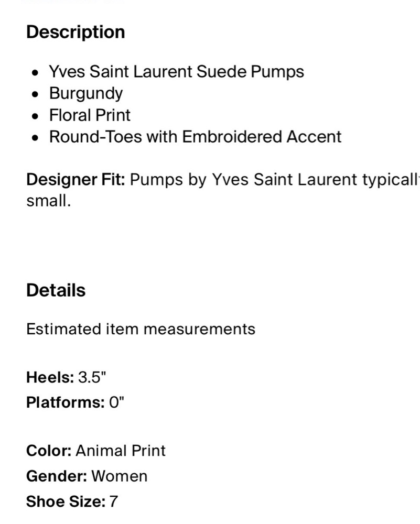Screen dimensions: 420x524
Task: Click the Designer Fit label
Action: pos(76,179)
